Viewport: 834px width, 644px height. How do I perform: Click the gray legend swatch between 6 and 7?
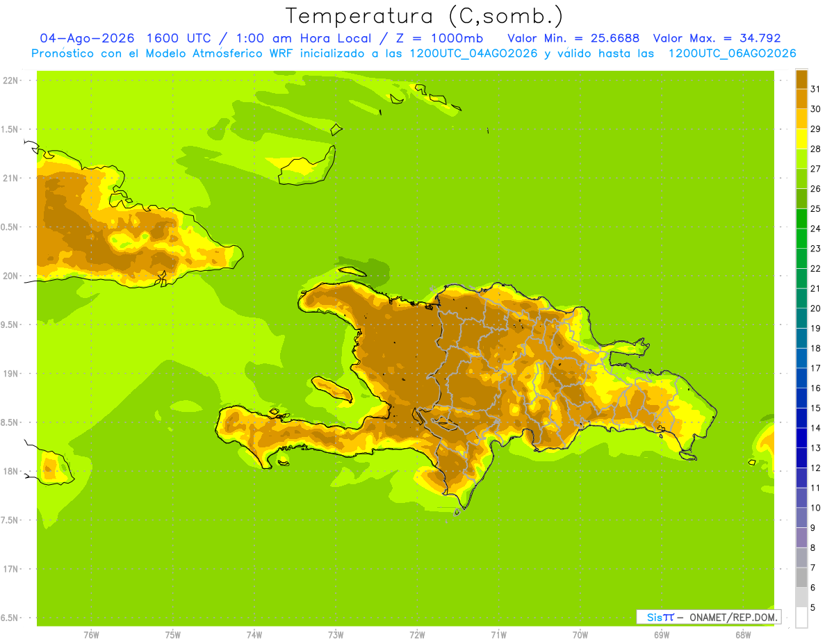801,578
